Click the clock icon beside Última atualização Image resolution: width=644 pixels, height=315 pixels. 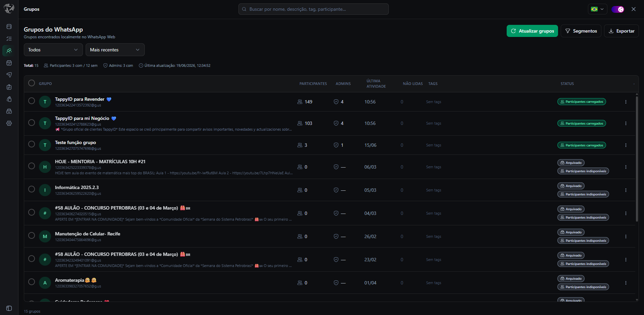[141, 65]
